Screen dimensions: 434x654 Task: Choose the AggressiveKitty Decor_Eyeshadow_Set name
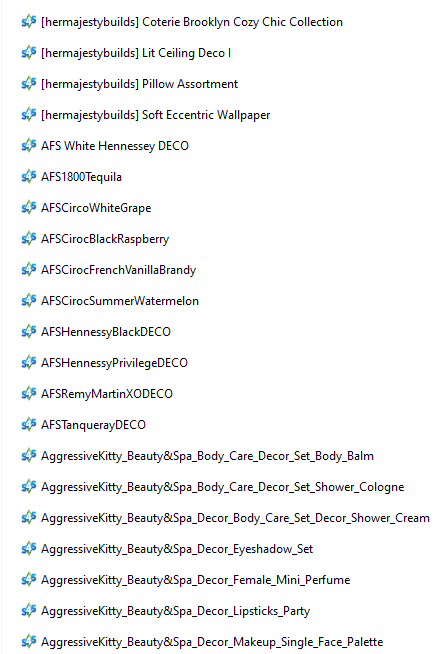(x=177, y=549)
